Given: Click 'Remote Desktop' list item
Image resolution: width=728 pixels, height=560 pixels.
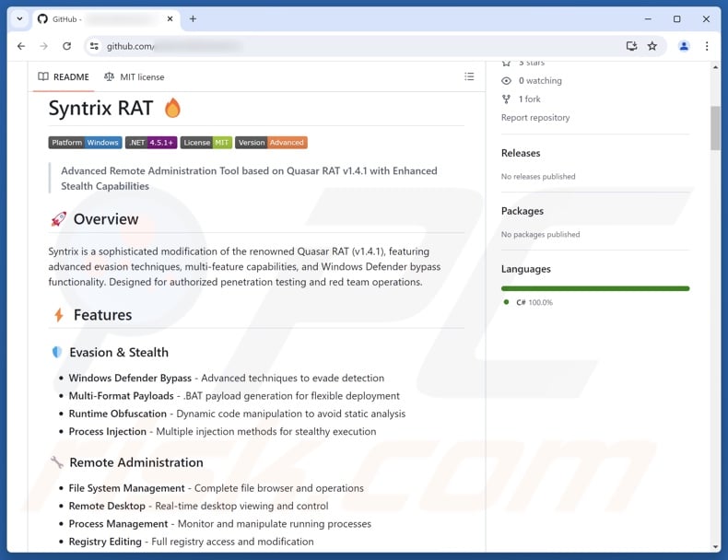Looking at the screenshot, I should point(199,506).
